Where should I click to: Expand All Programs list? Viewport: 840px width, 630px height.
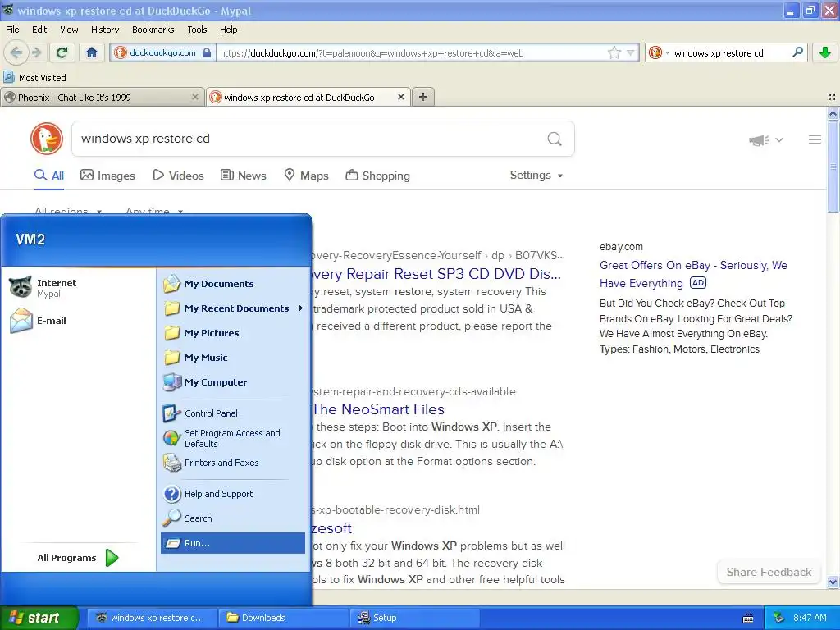[78, 558]
